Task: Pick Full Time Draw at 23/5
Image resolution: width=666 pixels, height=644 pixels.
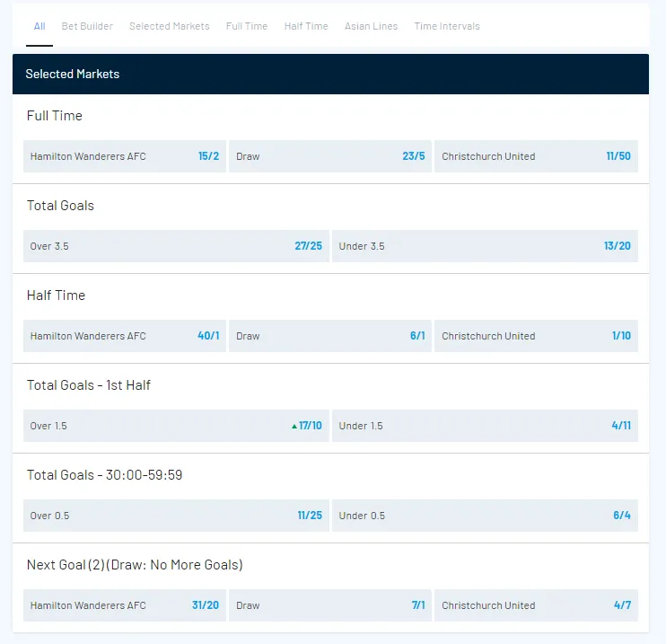Action: [329, 156]
